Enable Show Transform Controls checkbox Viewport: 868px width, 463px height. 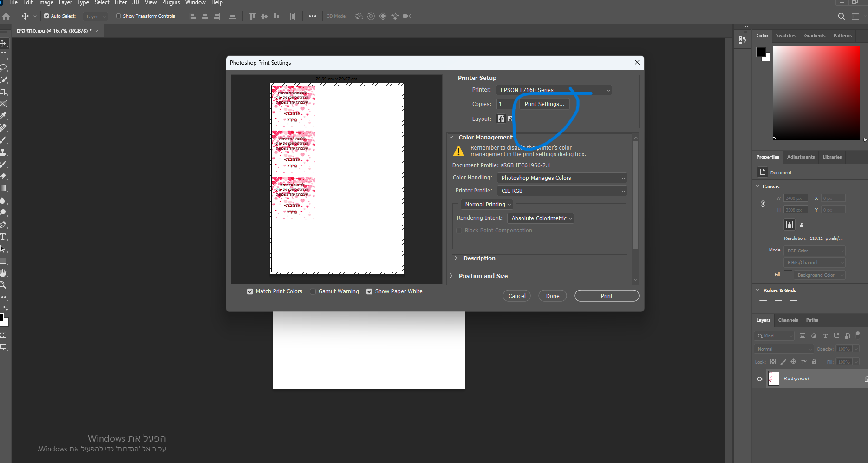pyautogui.click(x=118, y=16)
